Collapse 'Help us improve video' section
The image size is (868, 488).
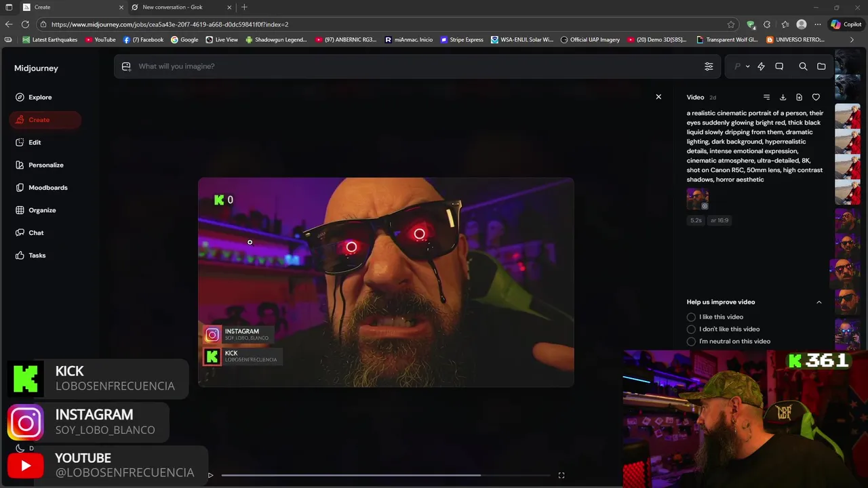[x=818, y=302]
